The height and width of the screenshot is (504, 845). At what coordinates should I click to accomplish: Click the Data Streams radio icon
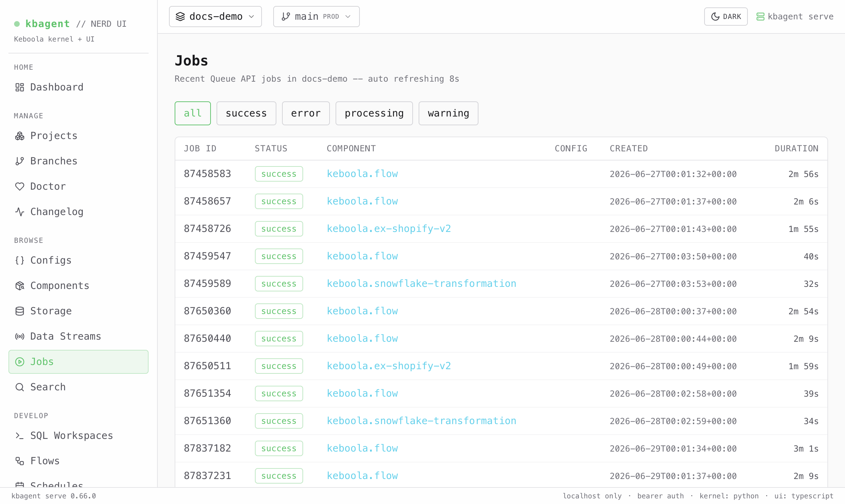click(20, 336)
